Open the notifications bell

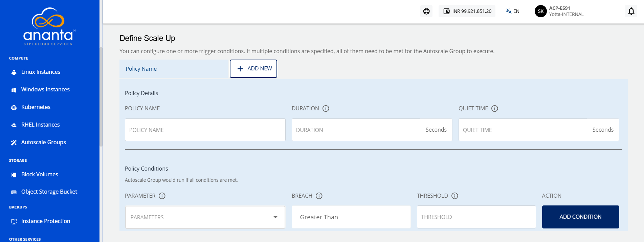click(x=631, y=11)
